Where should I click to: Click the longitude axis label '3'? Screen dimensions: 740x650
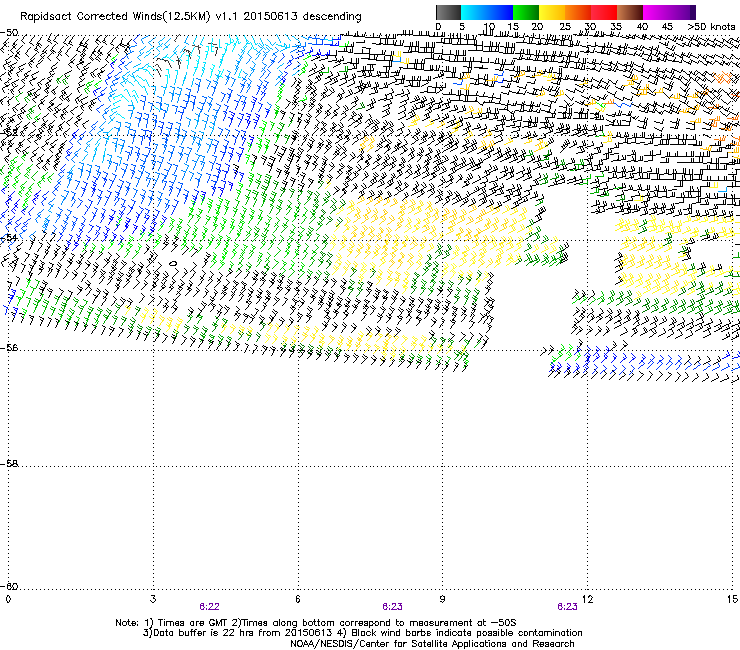coord(153,599)
